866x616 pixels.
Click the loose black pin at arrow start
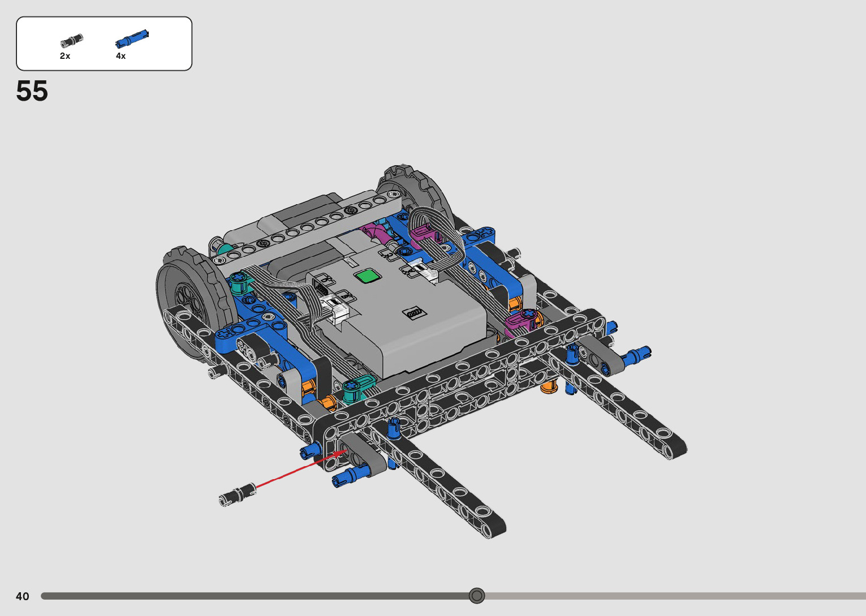237,495
